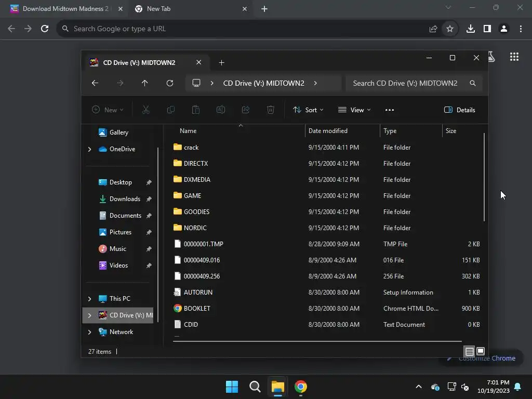Click the Chrome share page icon
The height and width of the screenshot is (399, 532).
click(x=433, y=29)
